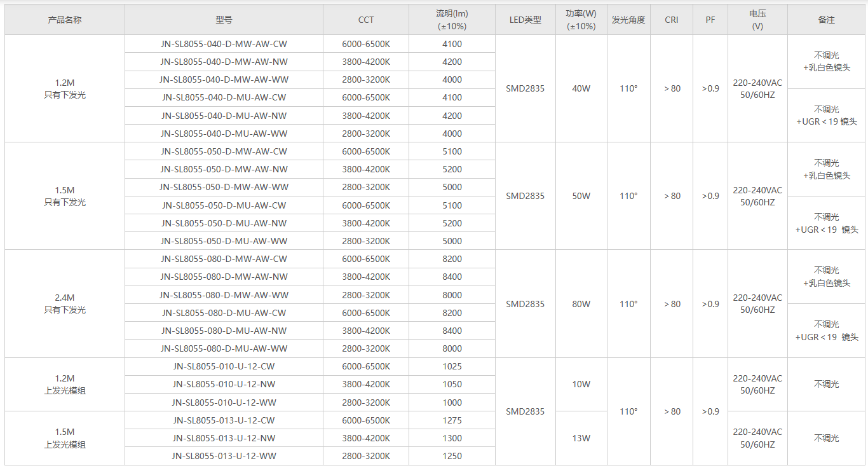868x468 pixels.
Task: Click the 备注 column header
Action: click(x=827, y=20)
